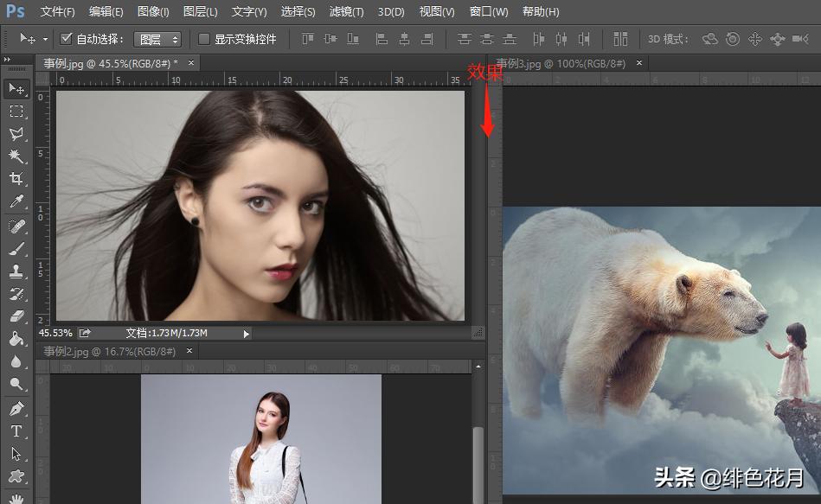Screen dimensions: 821x504
Task: Uncheck the 自动选择 checkbox
Action: 66,39
